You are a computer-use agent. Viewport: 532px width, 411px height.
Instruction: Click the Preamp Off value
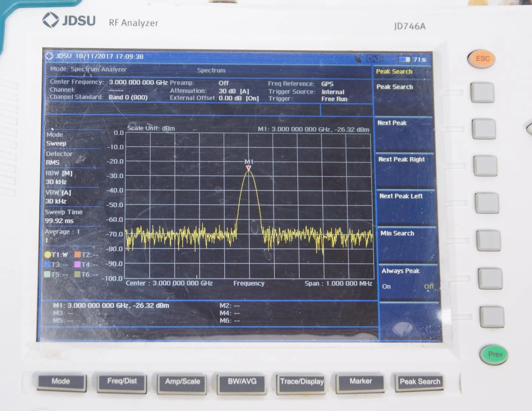[x=223, y=83]
